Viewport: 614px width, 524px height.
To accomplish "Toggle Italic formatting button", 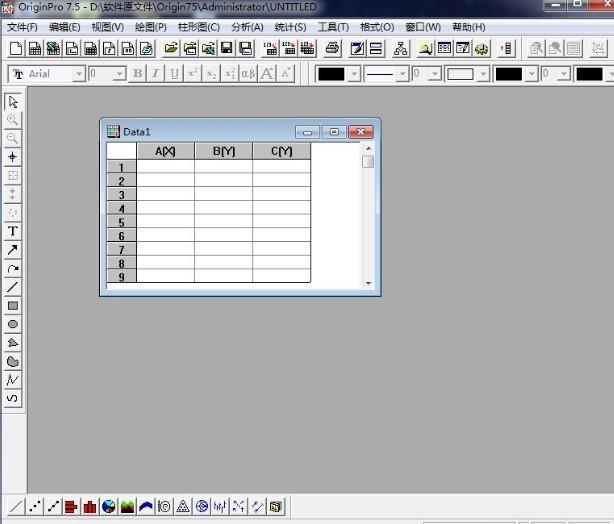I will coord(155,74).
